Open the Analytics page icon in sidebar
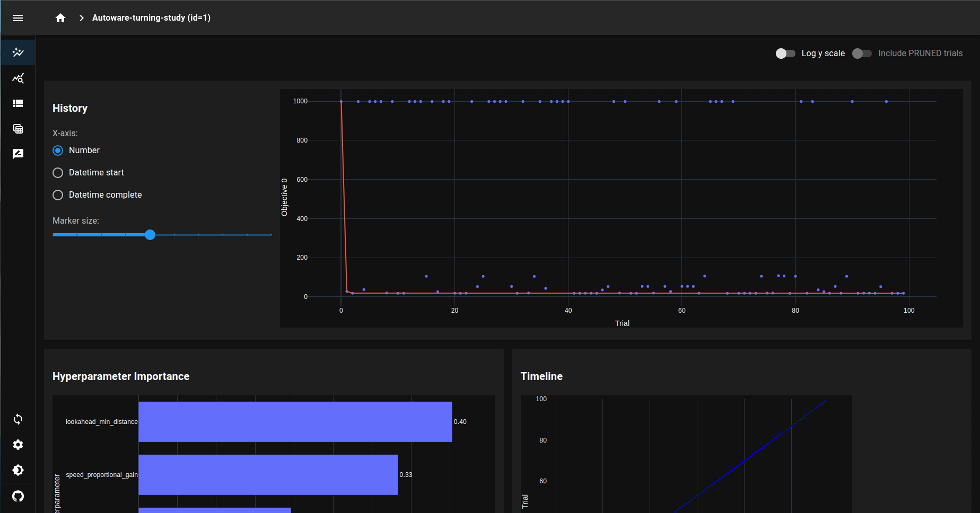The width and height of the screenshot is (980, 513). point(18,78)
